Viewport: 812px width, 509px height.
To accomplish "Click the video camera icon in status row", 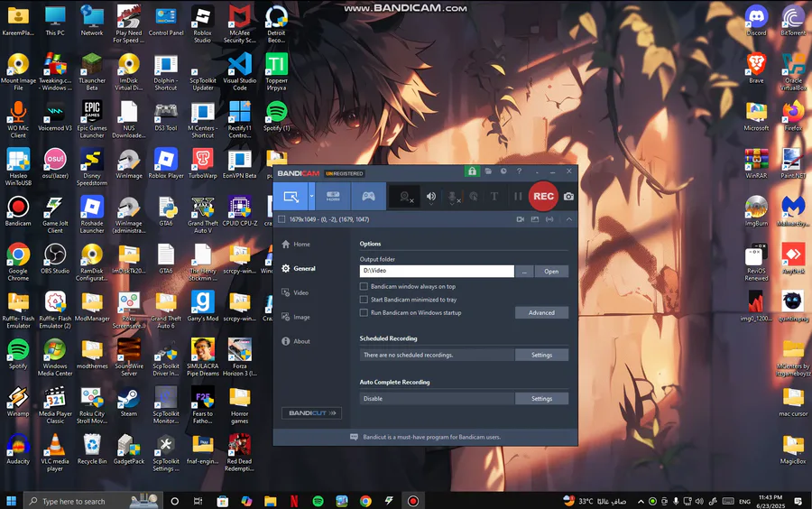I will point(521,219).
